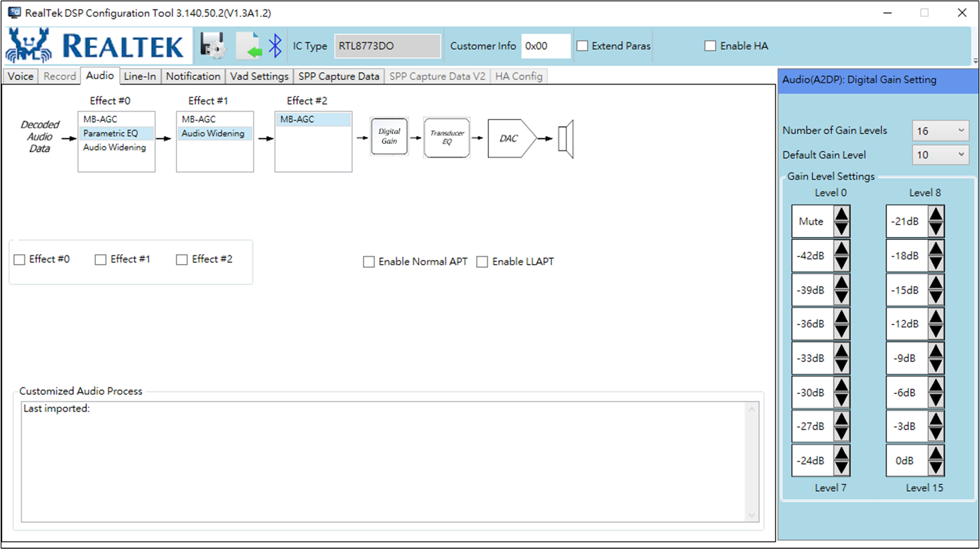Open the Record tab
The width and height of the screenshot is (980, 549).
60,76
